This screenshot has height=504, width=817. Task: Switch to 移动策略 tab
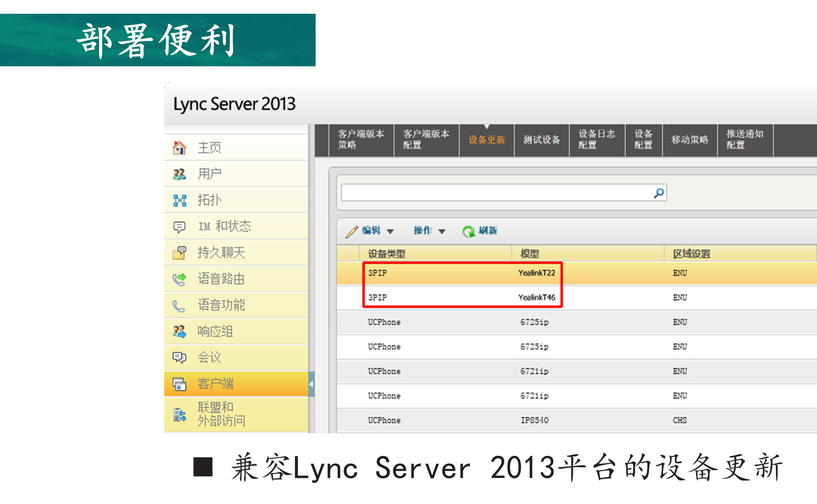[690, 140]
